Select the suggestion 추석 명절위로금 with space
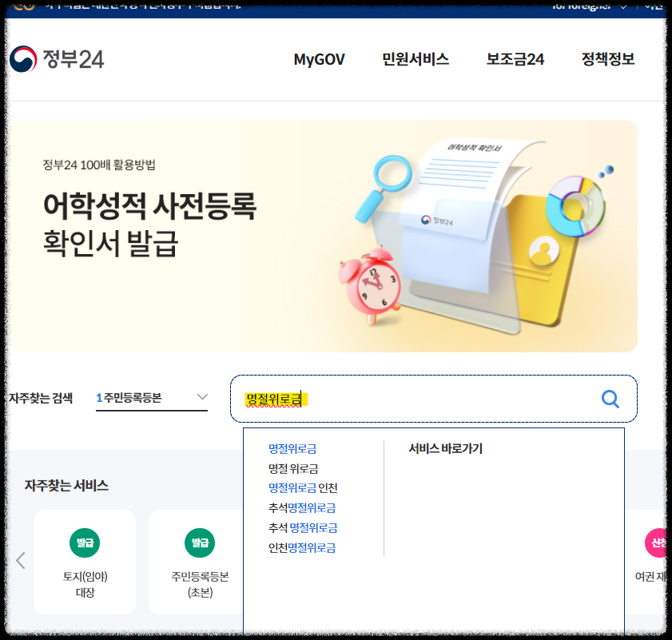 (x=303, y=527)
